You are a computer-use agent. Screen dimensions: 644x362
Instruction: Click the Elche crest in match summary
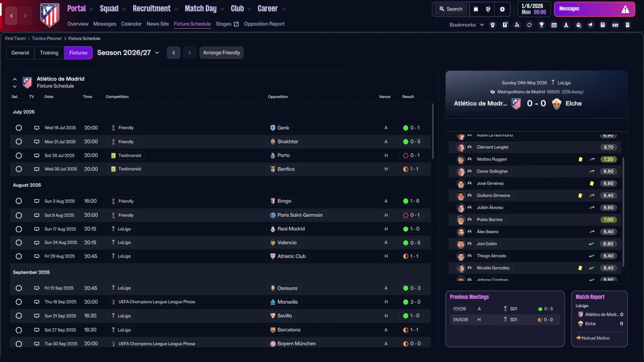(x=556, y=104)
